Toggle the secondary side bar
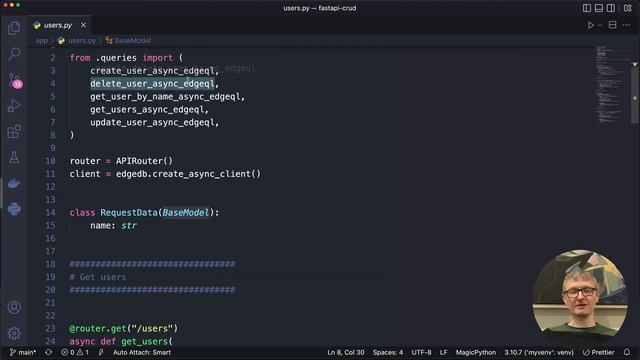640x360 pixels. click(611, 8)
